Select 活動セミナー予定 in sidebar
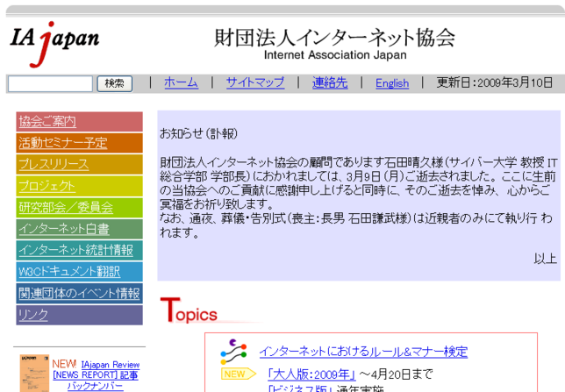 pos(79,143)
